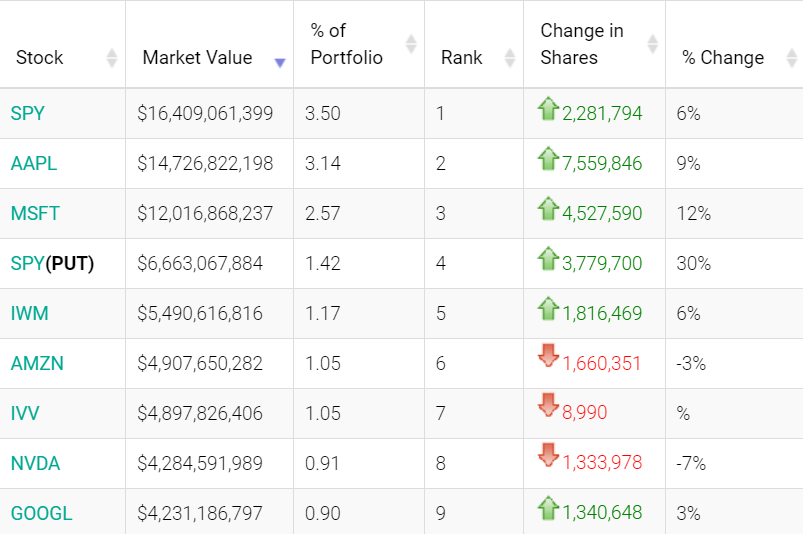Open the IVV stock link
Image resolution: width=803 pixels, height=534 pixels.
[25, 413]
